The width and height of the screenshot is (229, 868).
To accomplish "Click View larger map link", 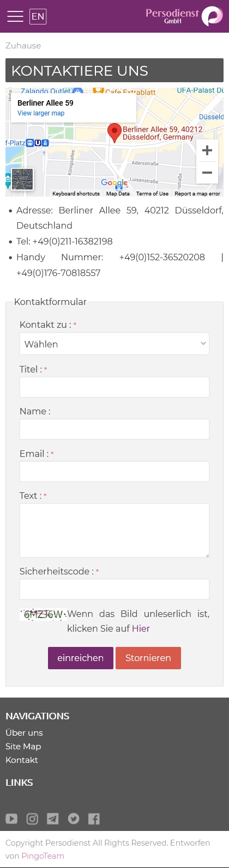I will [41, 113].
